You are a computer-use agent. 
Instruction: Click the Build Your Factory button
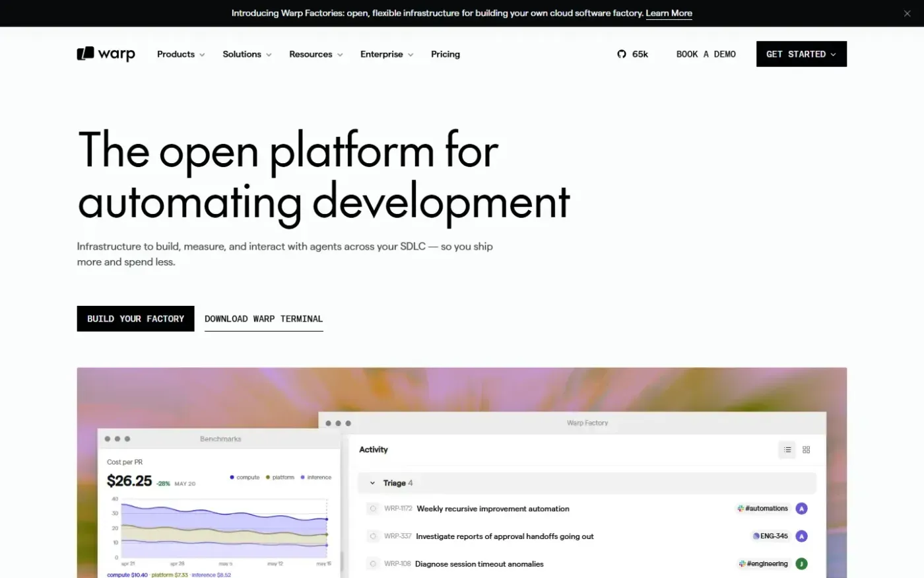click(x=135, y=318)
